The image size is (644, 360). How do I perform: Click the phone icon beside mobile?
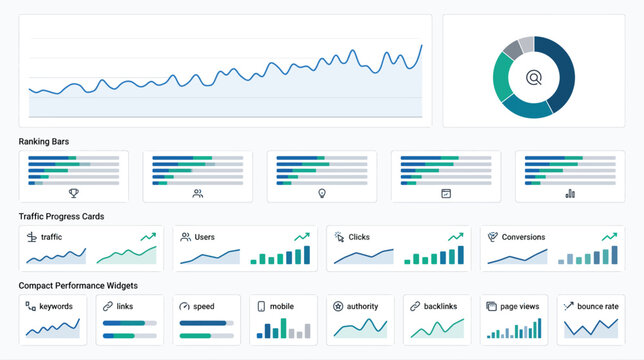[x=261, y=306]
